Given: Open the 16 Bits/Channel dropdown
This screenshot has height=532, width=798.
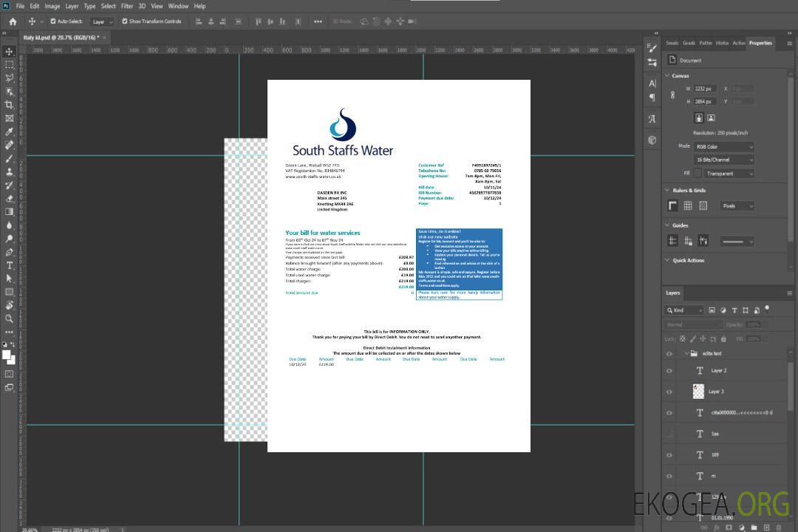Looking at the screenshot, I should coord(723,160).
